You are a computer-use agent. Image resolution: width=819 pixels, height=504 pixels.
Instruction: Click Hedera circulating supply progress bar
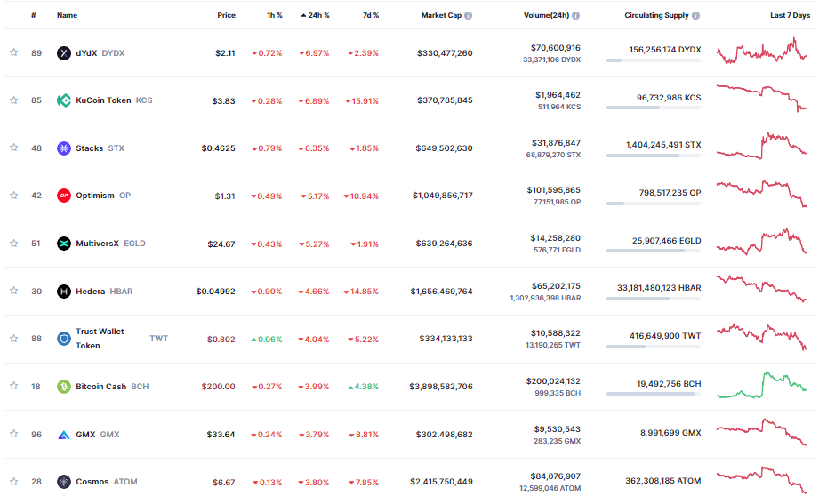pos(654,299)
